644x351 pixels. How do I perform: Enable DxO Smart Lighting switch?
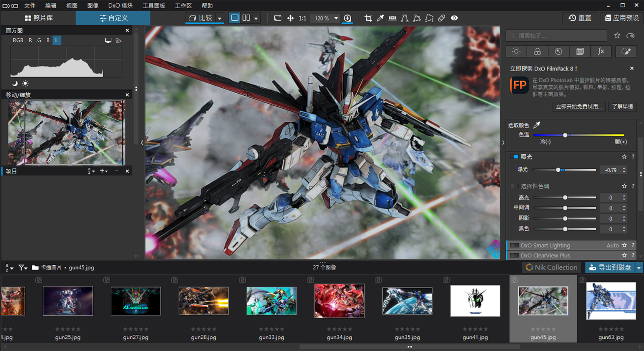point(514,246)
